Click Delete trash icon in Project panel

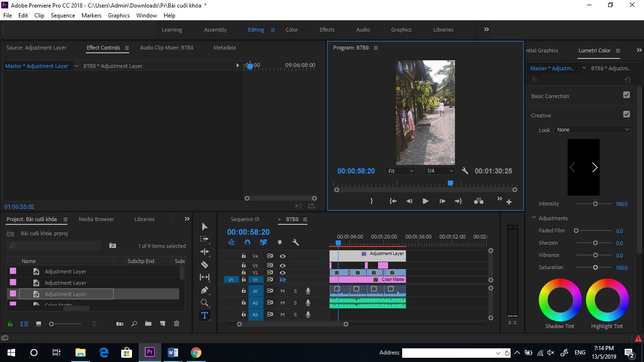point(177,324)
